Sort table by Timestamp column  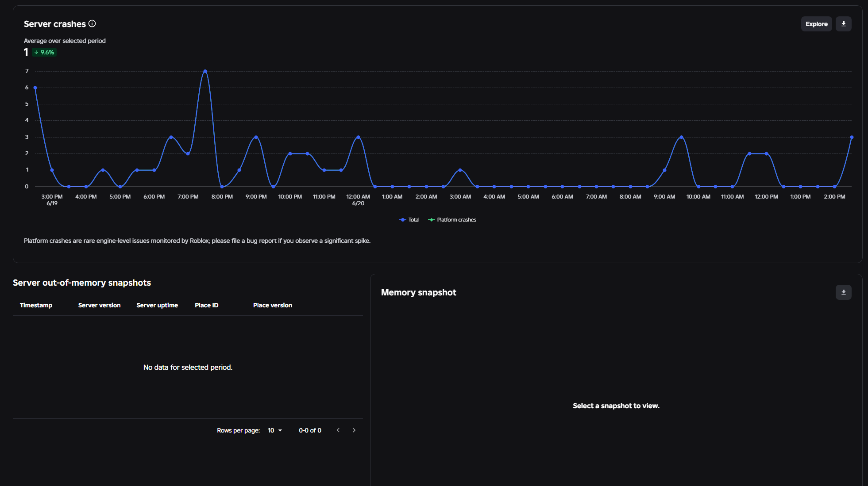(x=36, y=305)
